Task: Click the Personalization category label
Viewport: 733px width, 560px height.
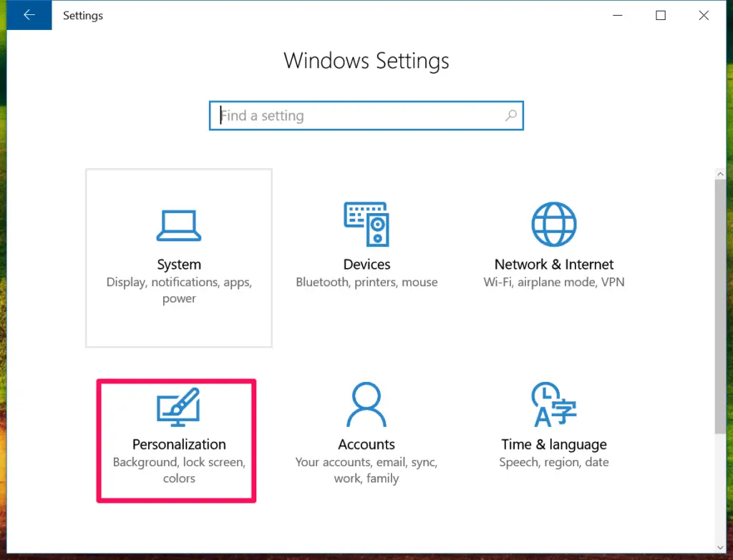Action: [x=179, y=444]
